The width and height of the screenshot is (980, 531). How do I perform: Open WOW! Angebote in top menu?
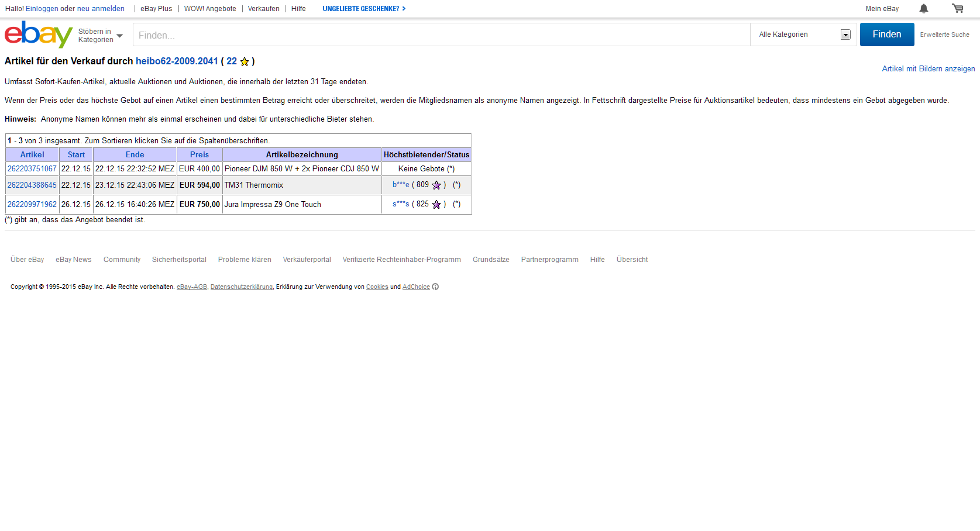[210, 9]
